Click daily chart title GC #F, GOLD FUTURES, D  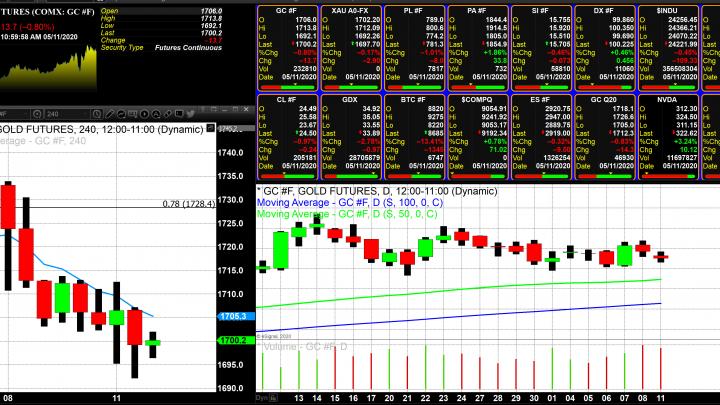(x=377, y=191)
